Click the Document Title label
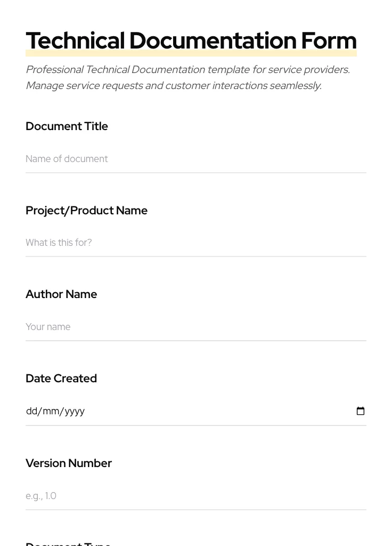392x546 pixels. pos(67,126)
